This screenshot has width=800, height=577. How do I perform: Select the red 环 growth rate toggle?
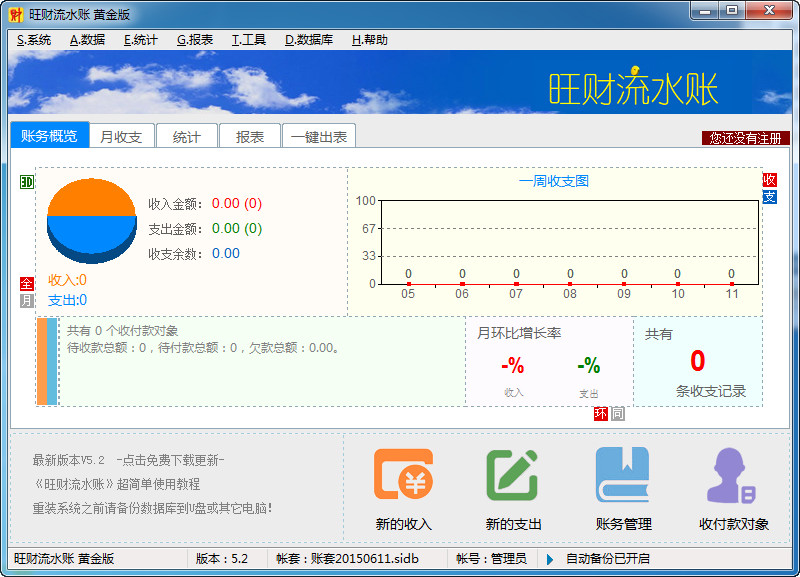601,414
